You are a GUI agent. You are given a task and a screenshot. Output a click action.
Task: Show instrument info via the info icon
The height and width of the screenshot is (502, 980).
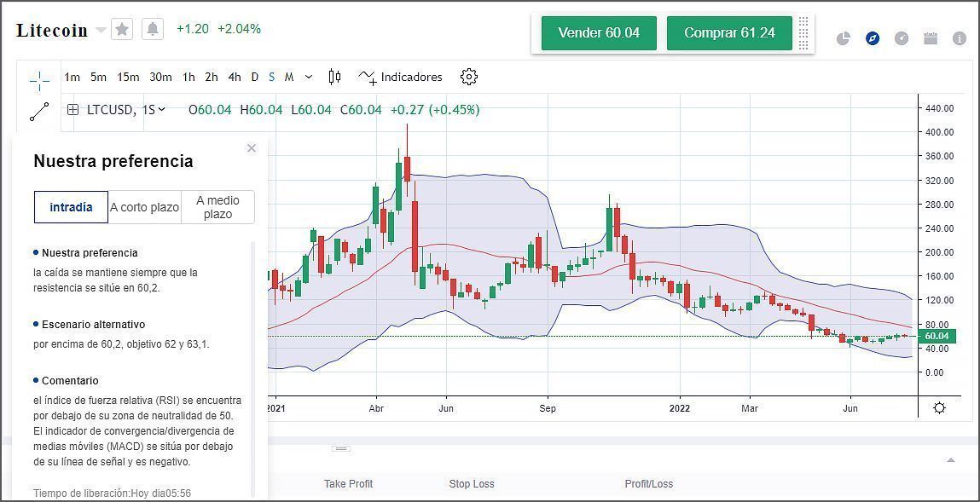tap(960, 38)
